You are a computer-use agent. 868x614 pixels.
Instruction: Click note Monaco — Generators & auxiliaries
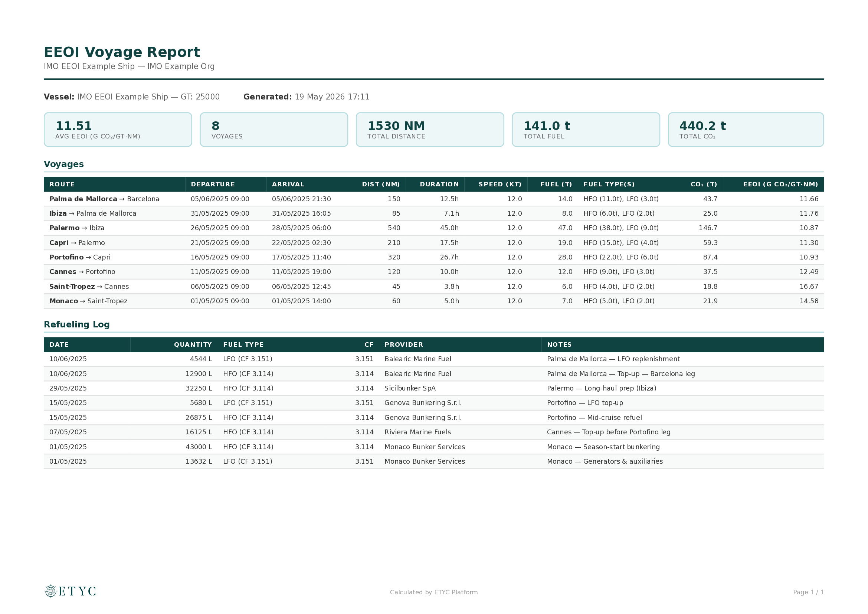(x=605, y=461)
